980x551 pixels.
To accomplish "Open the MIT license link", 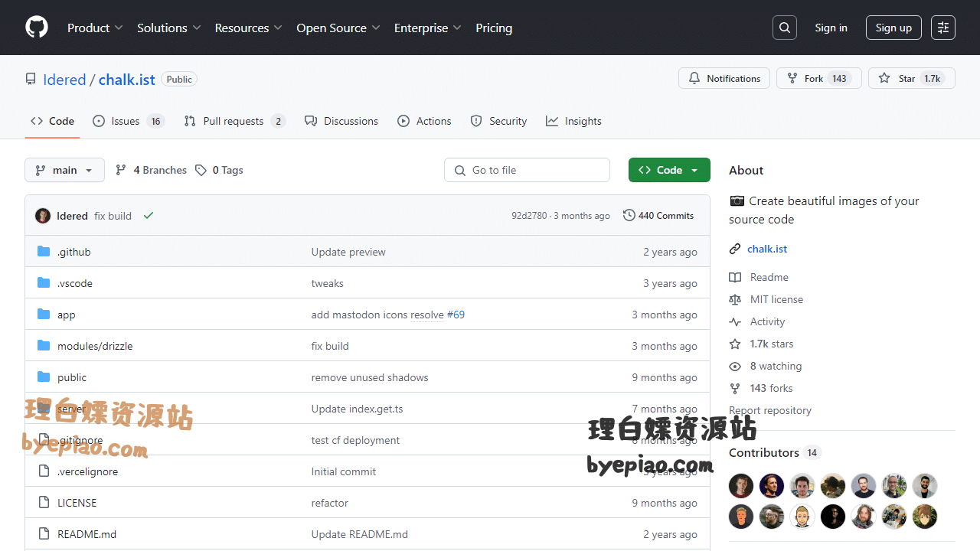I will pos(776,299).
